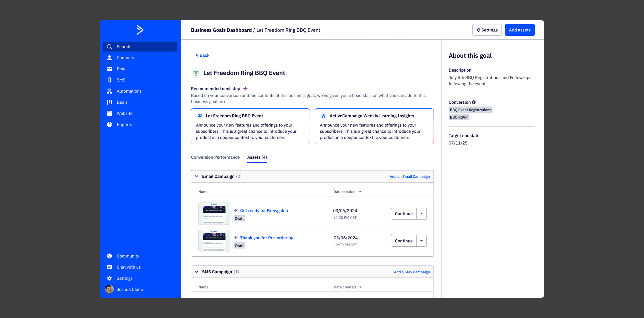The height and width of the screenshot is (318, 644).
Task: Select the Assets (4) tab
Action: tap(257, 157)
